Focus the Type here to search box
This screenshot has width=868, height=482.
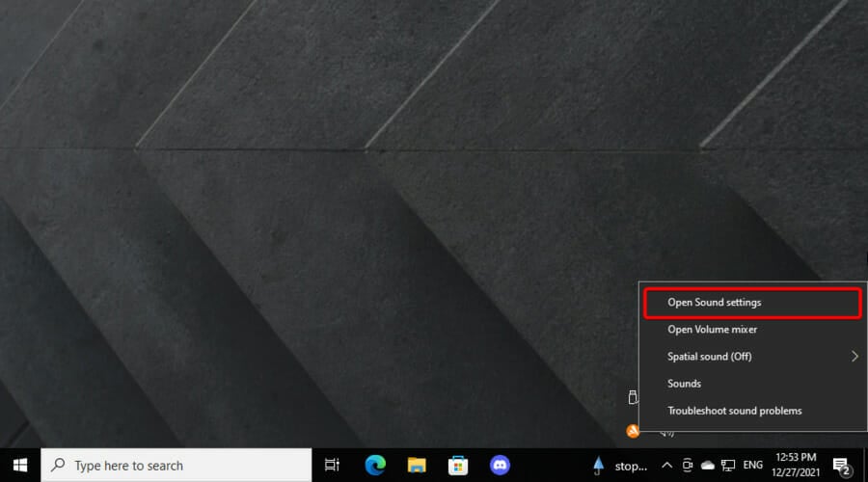tap(176, 466)
